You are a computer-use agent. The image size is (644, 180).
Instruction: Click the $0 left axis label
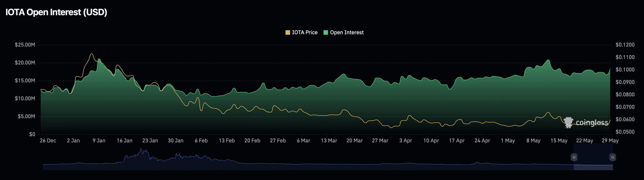click(x=32, y=134)
